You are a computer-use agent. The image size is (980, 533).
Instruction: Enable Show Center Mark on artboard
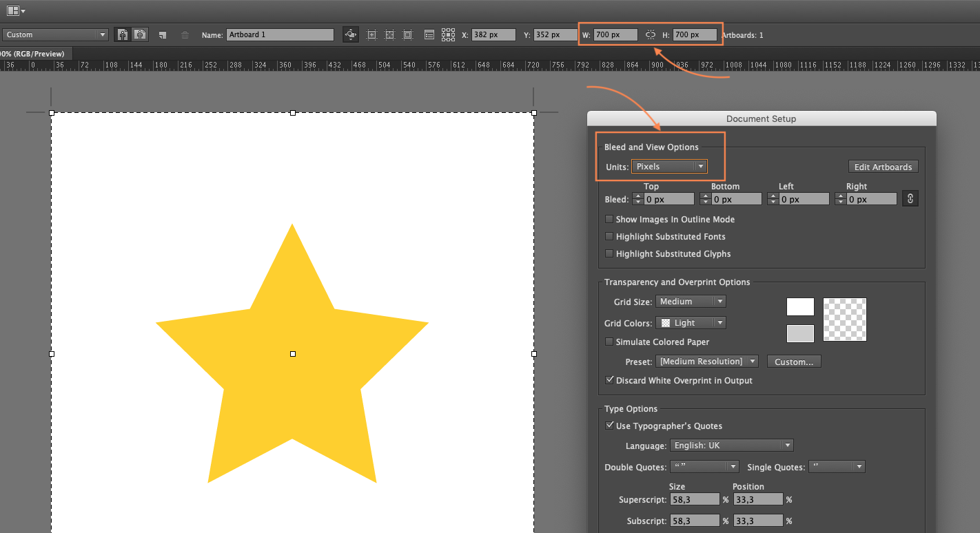click(x=372, y=34)
